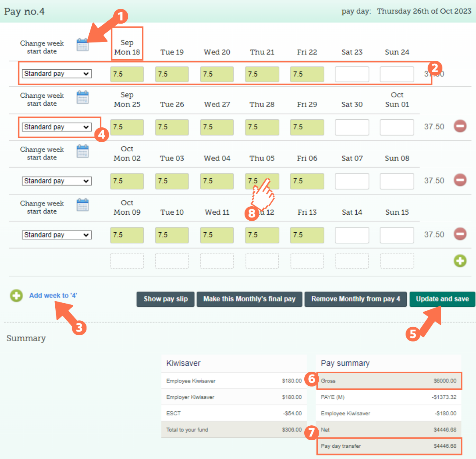476x459 pixels.
Task: Open calendar icon for Oct Mon 02 week
Action: pyautogui.click(x=82, y=151)
